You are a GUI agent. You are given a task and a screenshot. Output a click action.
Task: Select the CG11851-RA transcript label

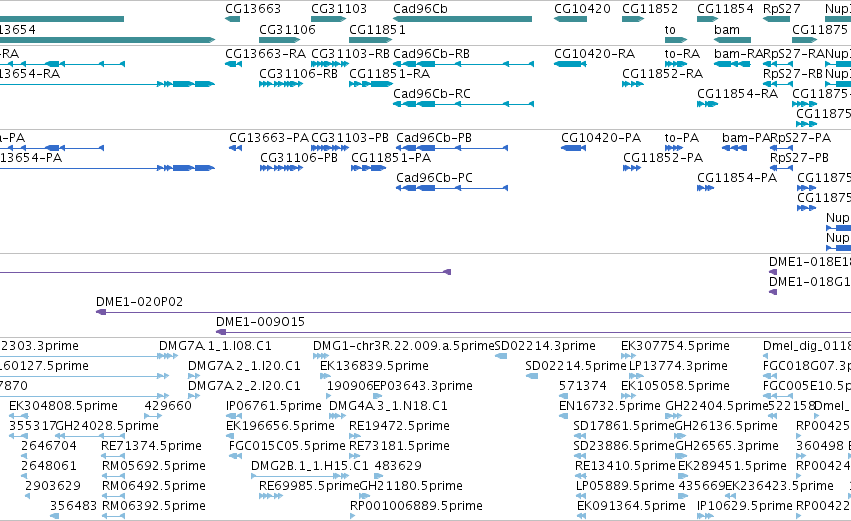pos(390,74)
